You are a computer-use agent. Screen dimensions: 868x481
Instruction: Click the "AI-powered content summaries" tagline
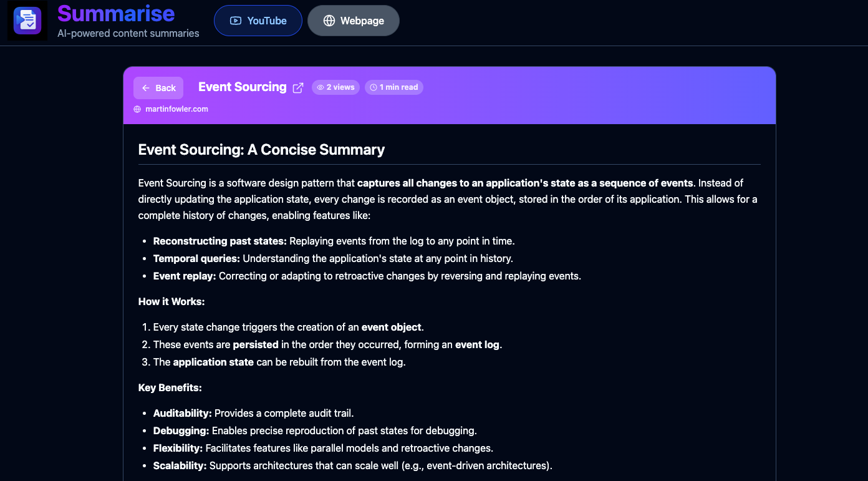(x=128, y=33)
